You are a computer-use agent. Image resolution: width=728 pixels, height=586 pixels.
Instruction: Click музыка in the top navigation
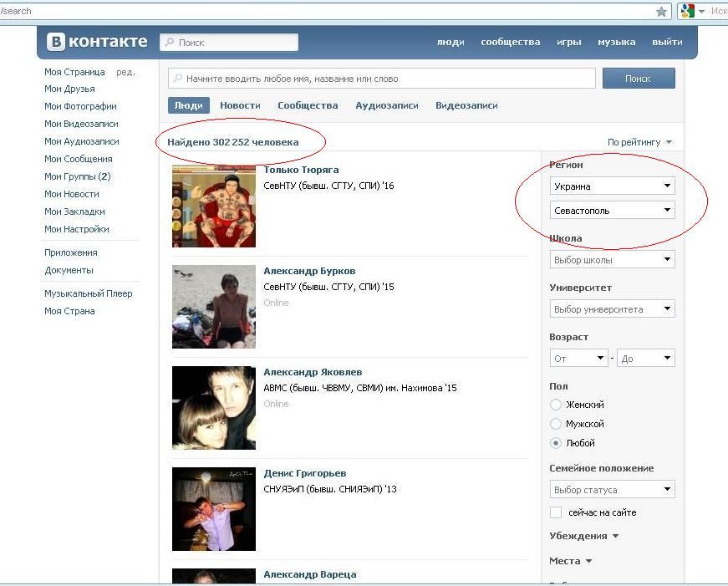[x=616, y=42]
